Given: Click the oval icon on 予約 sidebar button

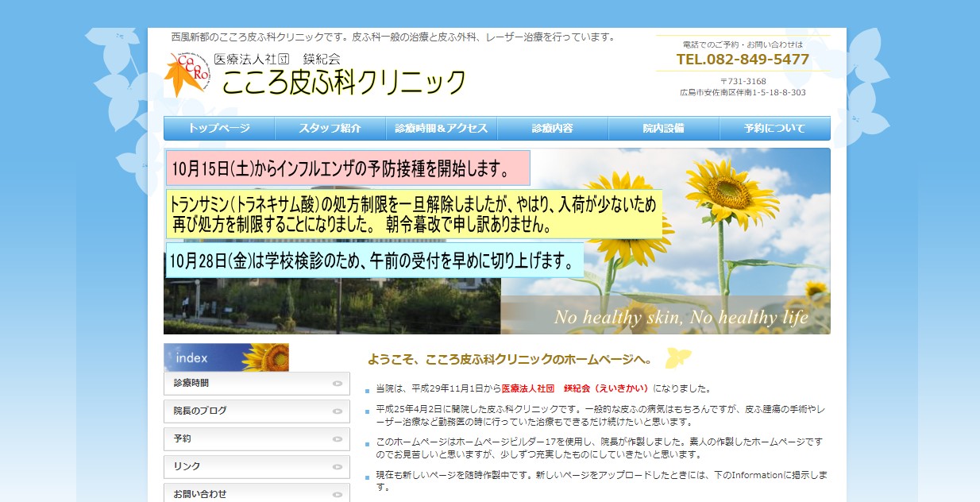Looking at the screenshot, I should click(x=338, y=439).
